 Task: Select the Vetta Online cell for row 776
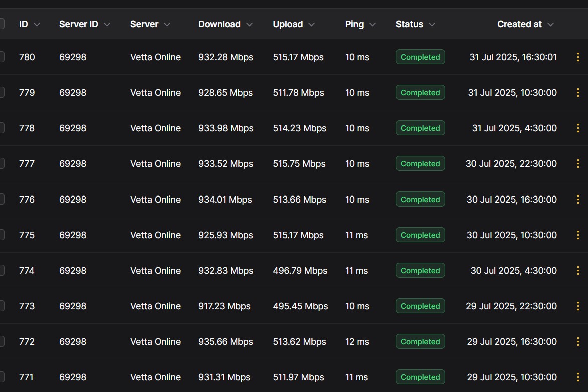[x=155, y=199]
